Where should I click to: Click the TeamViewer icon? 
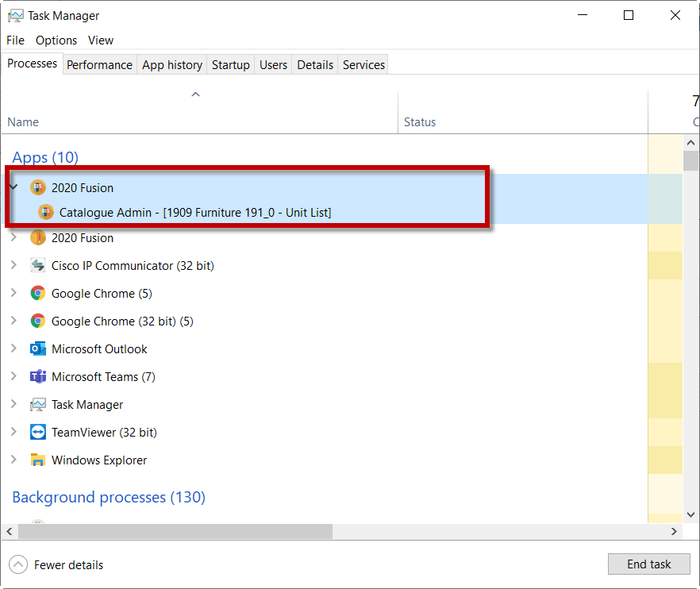click(38, 432)
